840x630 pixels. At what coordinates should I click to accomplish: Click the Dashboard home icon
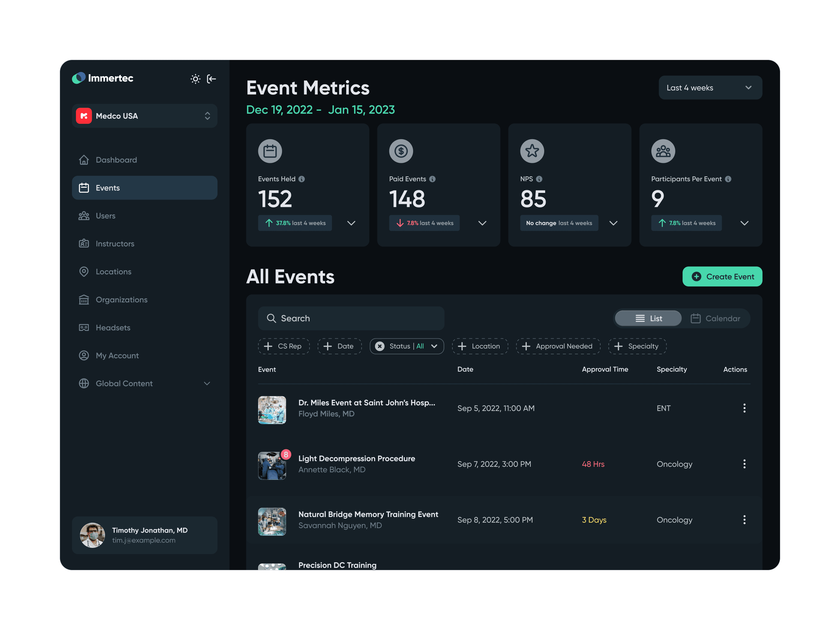click(x=84, y=160)
